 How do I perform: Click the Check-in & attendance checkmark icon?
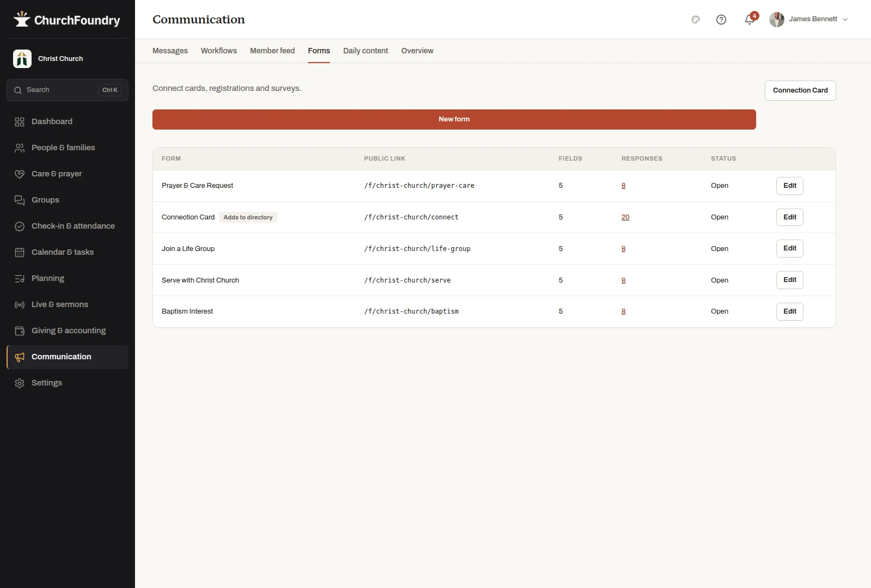tap(20, 226)
